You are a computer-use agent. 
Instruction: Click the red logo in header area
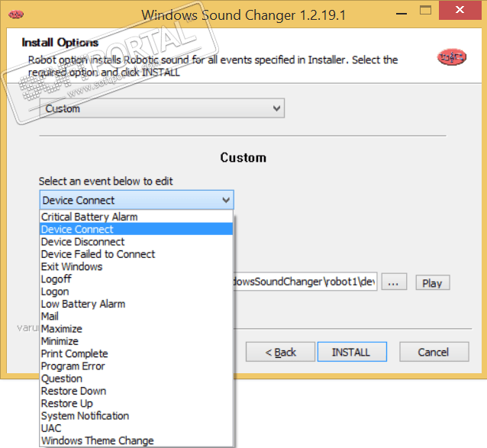pos(452,56)
